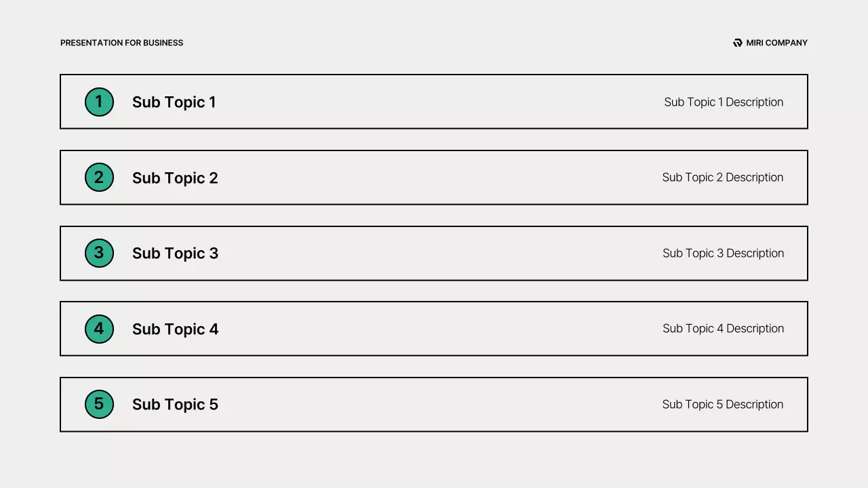The width and height of the screenshot is (868, 488).
Task: Click the Sub Topic 2 heading
Action: [175, 178]
